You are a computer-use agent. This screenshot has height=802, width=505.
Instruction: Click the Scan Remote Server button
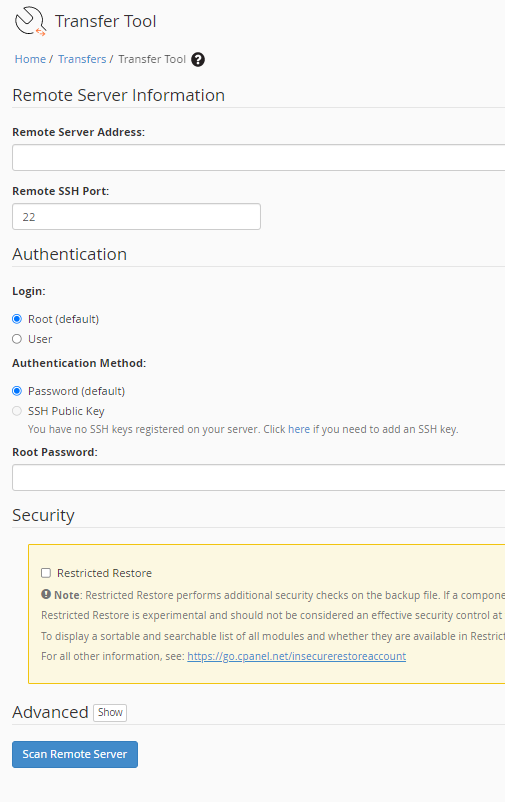[75, 754]
